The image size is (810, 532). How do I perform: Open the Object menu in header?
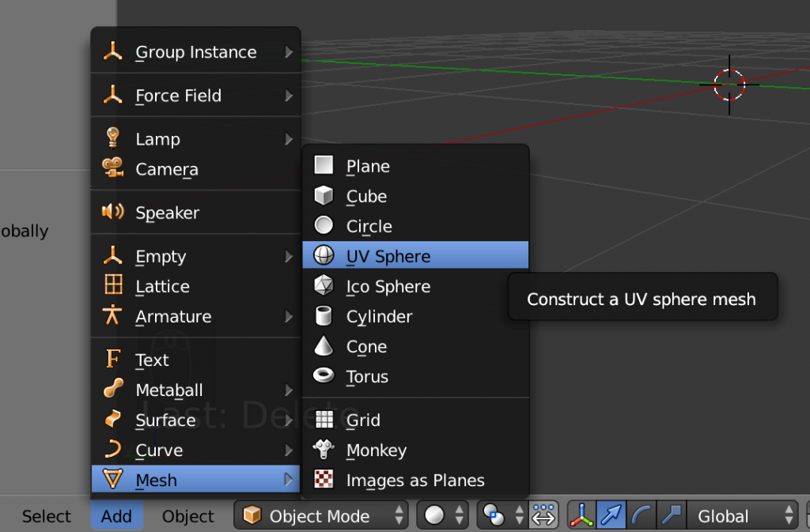tap(188, 516)
